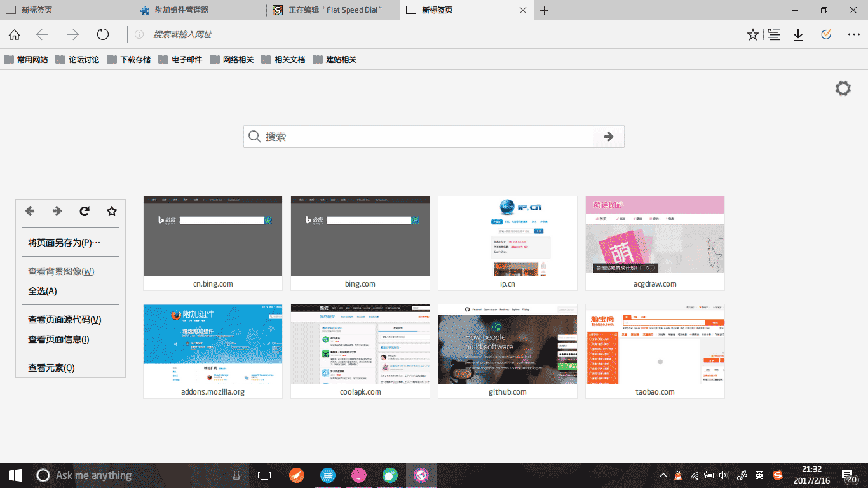The image size is (868, 488).
Task: Open the 电子邮件 bookmarks folder
Action: tap(184, 59)
